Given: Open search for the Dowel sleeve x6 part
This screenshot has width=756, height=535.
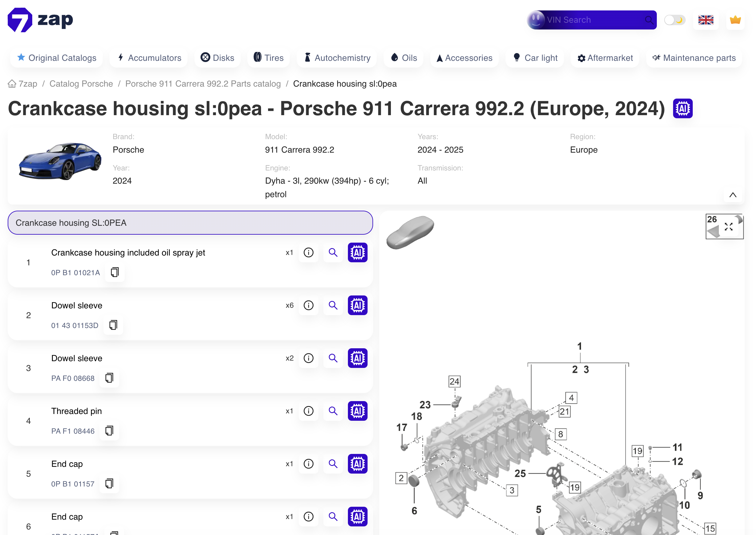Looking at the screenshot, I should pos(333,305).
